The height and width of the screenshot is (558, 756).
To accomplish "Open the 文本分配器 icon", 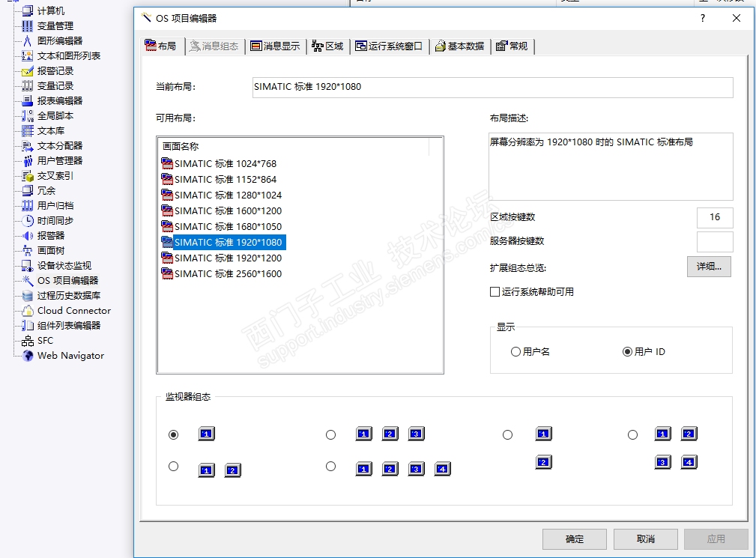I will point(28,145).
